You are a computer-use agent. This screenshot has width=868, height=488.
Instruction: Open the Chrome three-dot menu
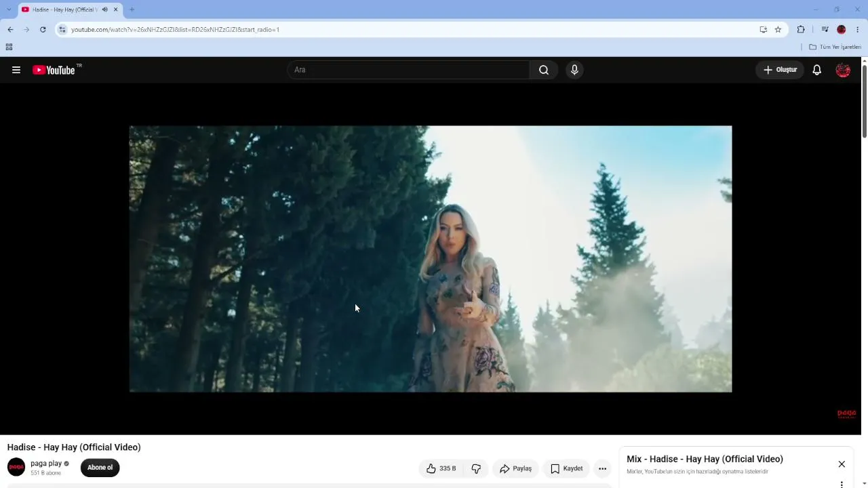858,30
